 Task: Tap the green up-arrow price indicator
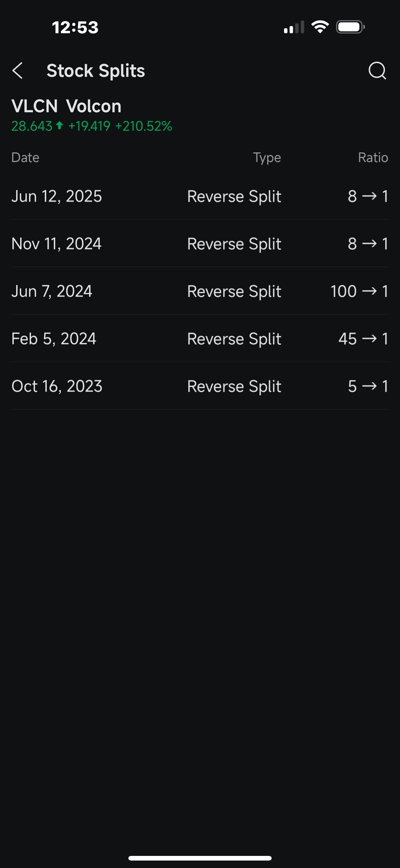pyautogui.click(x=60, y=126)
